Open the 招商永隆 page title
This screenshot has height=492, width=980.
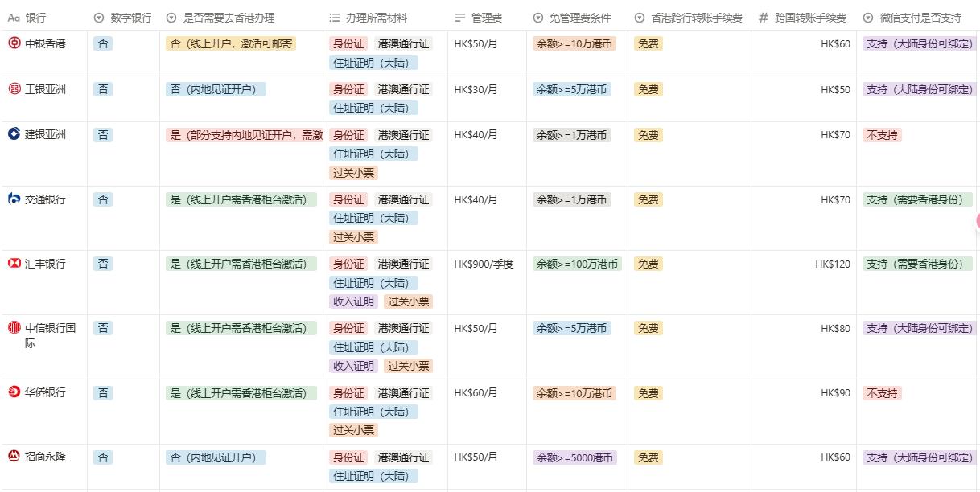pos(46,457)
